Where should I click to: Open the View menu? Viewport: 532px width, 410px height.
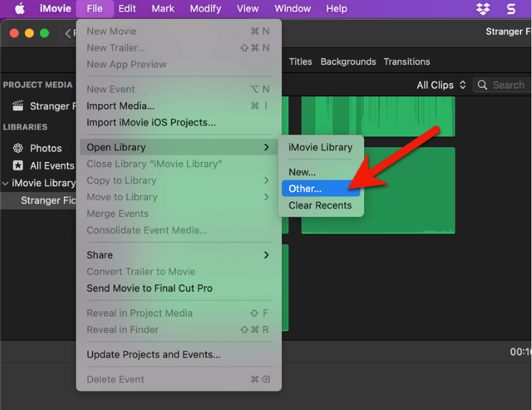pos(248,8)
